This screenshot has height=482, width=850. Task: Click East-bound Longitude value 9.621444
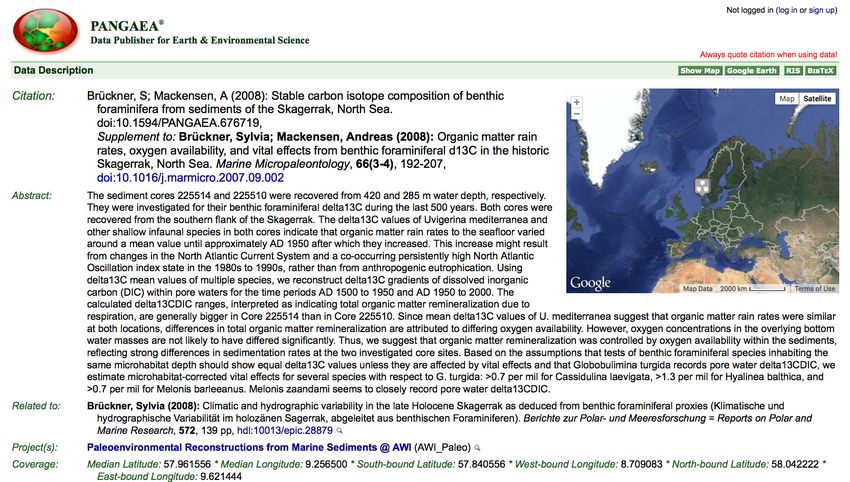[221, 477]
